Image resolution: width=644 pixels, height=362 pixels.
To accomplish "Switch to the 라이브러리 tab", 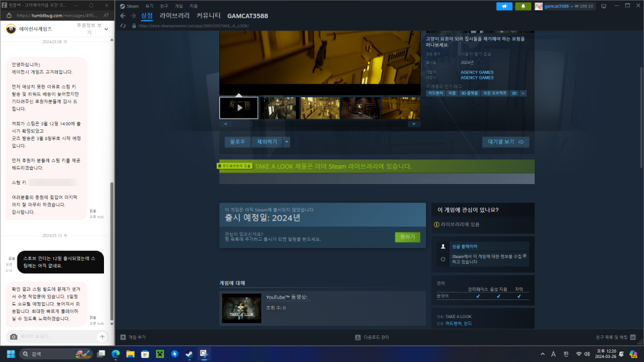I will [x=175, y=15].
